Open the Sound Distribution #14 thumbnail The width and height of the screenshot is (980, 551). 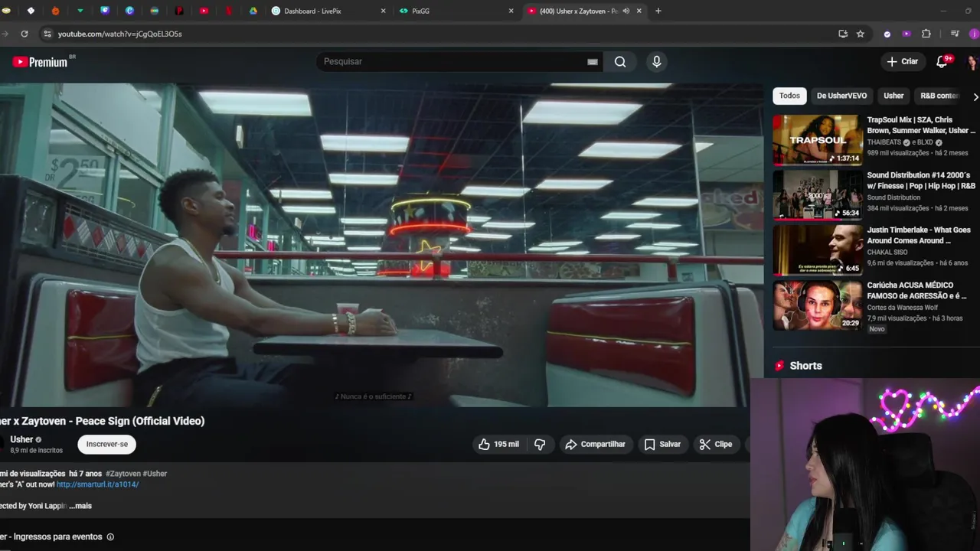coord(817,195)
